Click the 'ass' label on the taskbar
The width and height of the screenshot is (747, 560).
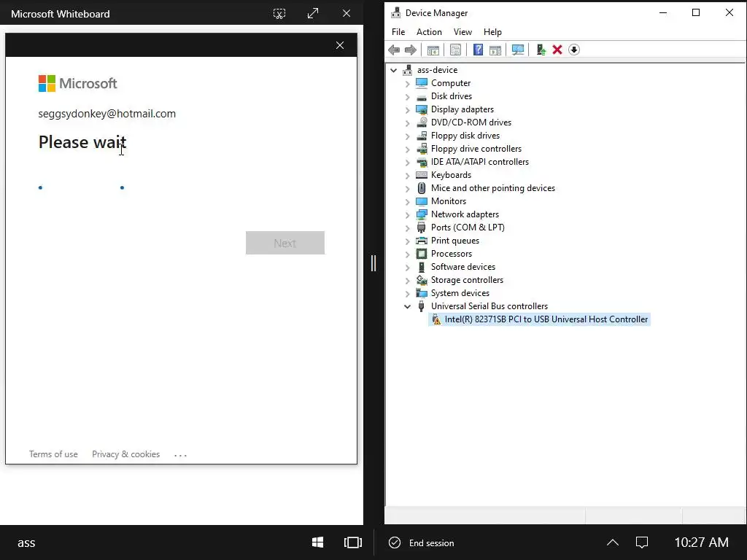(26, 542)
